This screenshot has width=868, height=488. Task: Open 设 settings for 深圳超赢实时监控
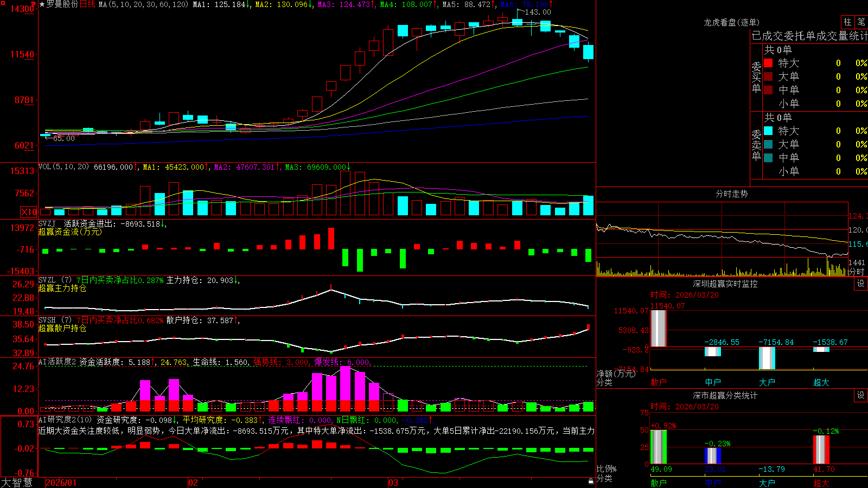click(x=861, y=284)
